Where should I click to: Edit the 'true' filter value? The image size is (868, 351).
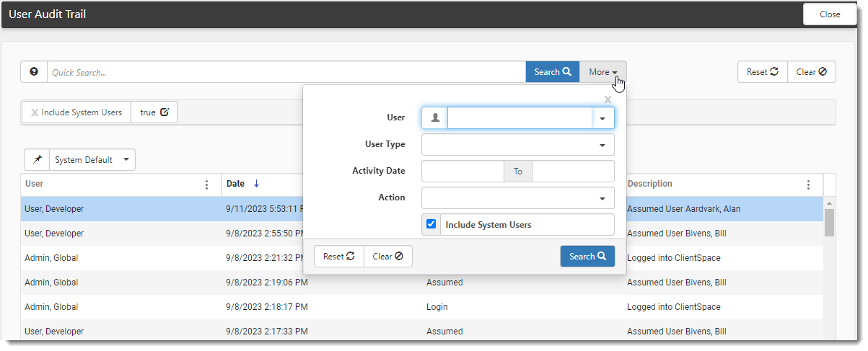(164, 112)
